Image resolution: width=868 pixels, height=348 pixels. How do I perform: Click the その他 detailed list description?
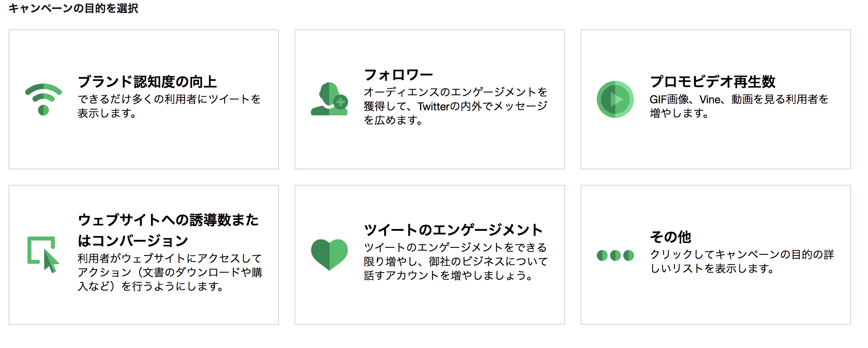pos(742,261)
